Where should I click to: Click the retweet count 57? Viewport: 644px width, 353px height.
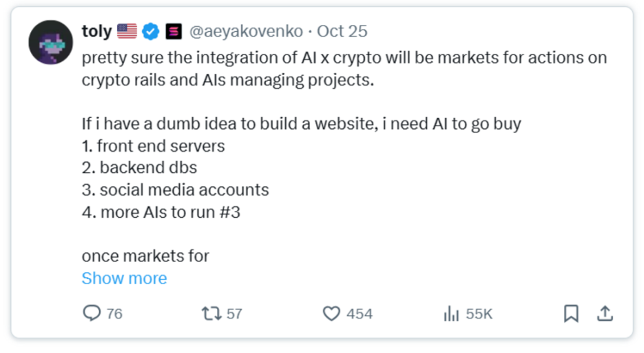pyautogui.click(x=234, y=314)
